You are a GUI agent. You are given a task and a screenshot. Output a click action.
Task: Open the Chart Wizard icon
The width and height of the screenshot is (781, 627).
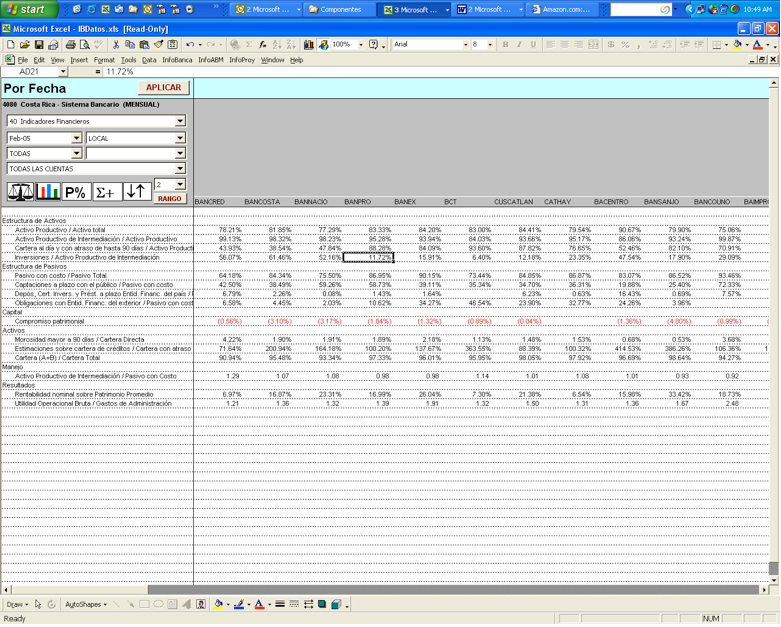pyautogui.click(x=309, y=45)
